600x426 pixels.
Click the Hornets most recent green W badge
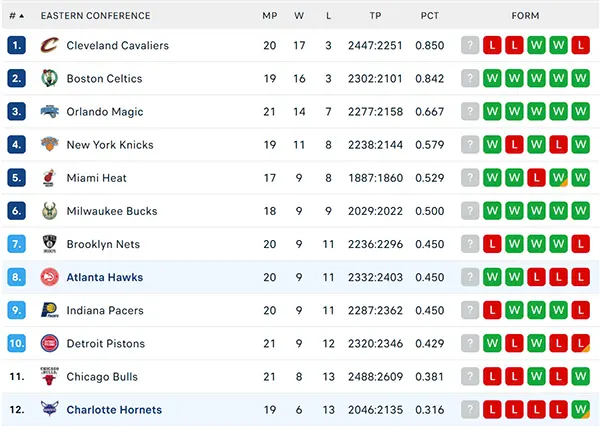[x=580, y=410]
